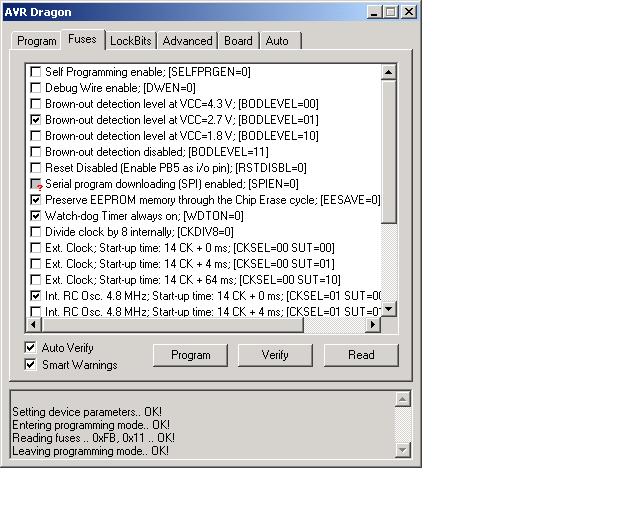
Task: Click log panel scroll down arrow
Action: coord(402,450)
